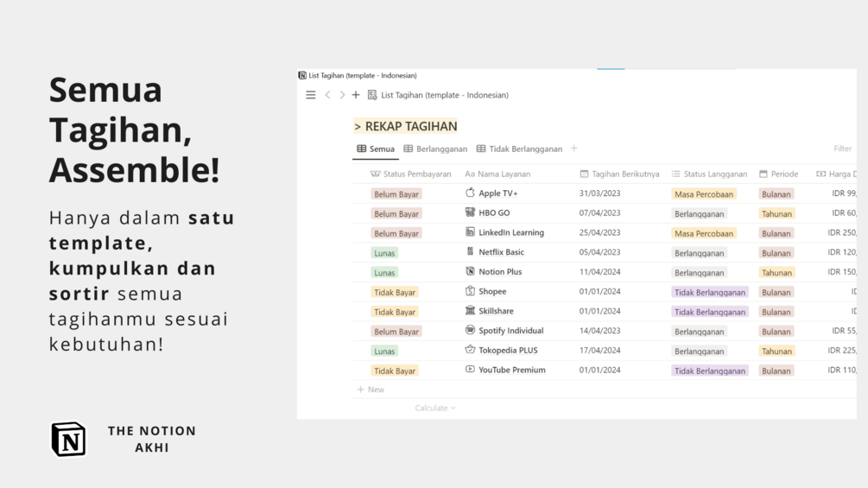Switch to the Berlangganan tab
Viewport: 868px width, 488px height.
[x=435, y=149]
